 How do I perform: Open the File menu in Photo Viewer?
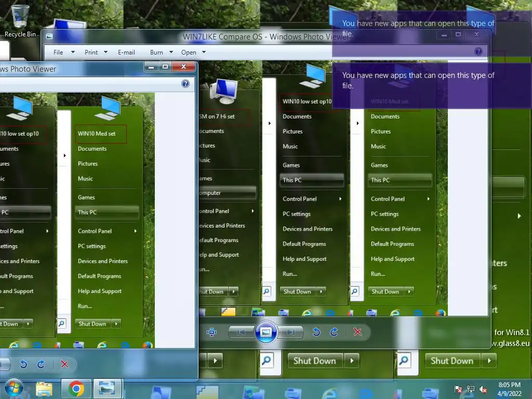pos(63,52)
